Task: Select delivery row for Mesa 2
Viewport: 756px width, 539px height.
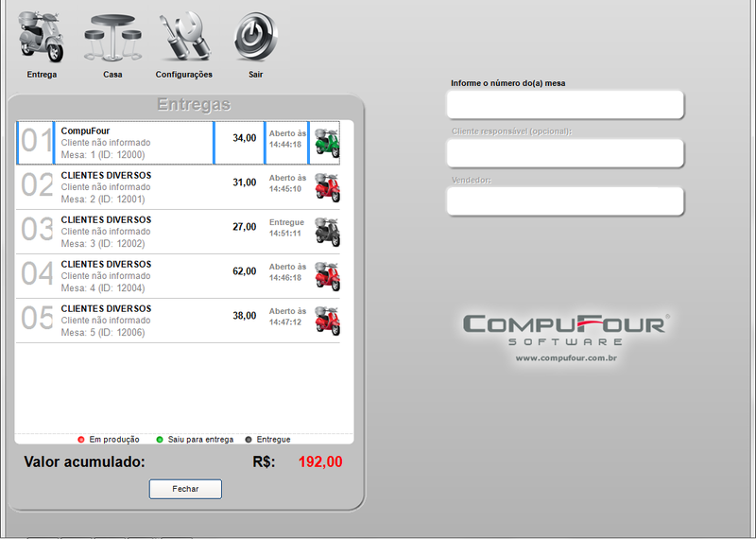Action: tap(132, 187)
